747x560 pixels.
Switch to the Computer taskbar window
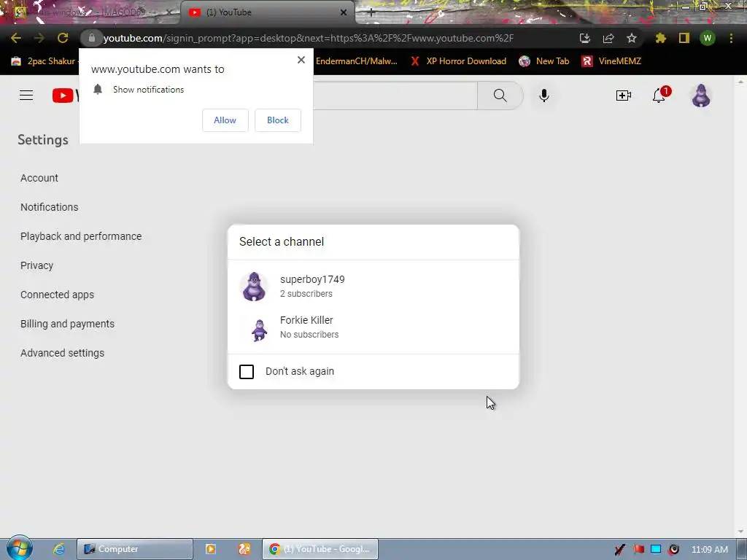(135, 549)
